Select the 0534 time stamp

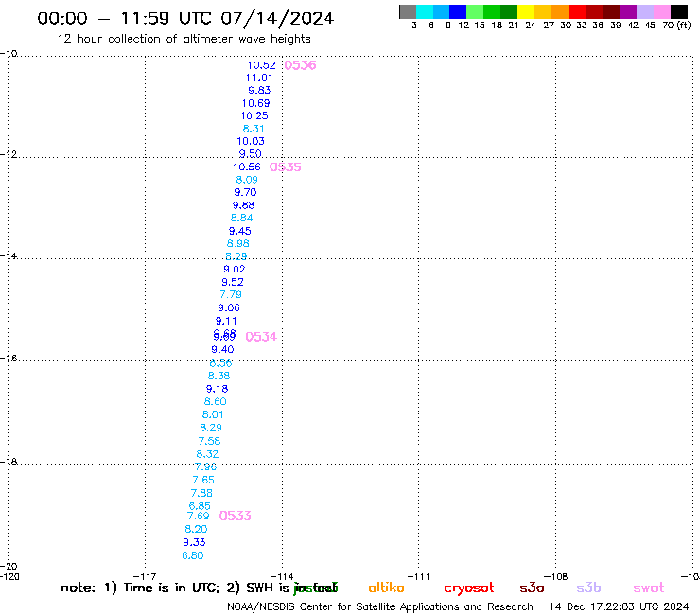pyautogui.click(x=261, y=337)
